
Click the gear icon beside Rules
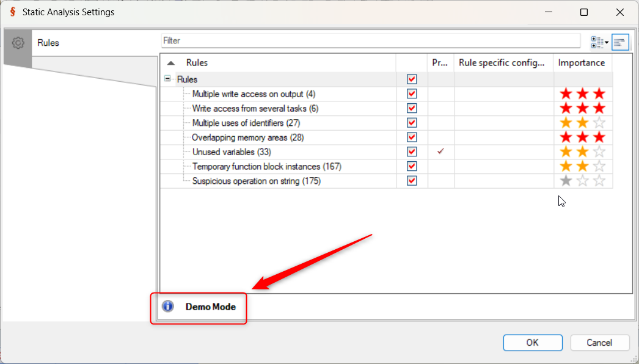[18, 43]
